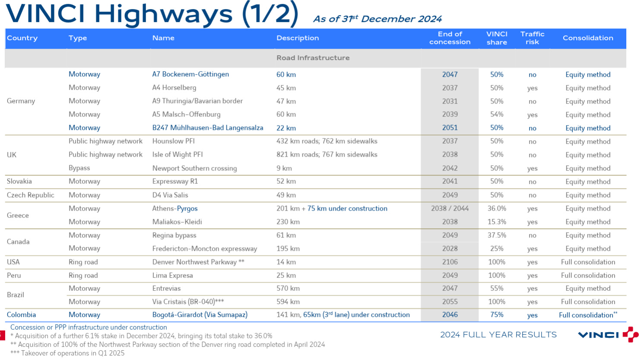
Task: Click the '15.3%' VINCI share value
Action: (497, 222)
